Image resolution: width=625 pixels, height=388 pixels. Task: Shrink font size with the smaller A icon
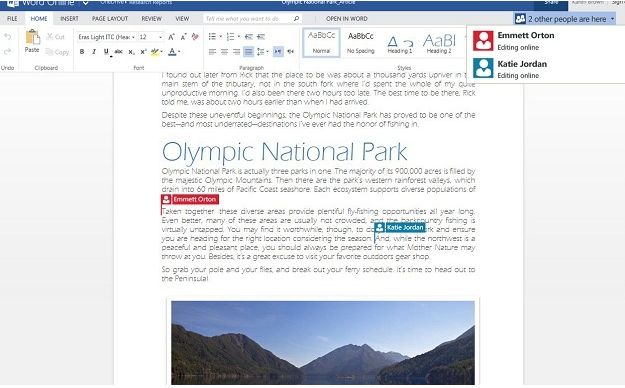tap(183, 37)
